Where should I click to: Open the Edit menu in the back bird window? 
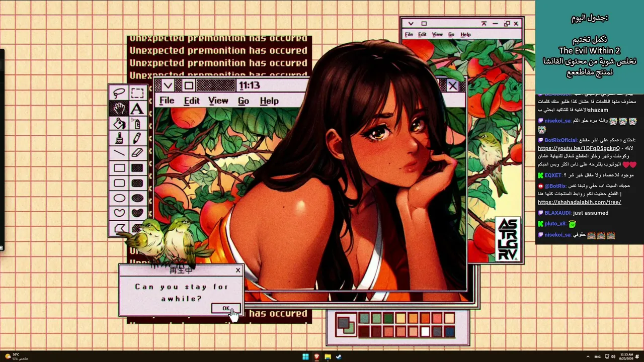pos(422,35)
